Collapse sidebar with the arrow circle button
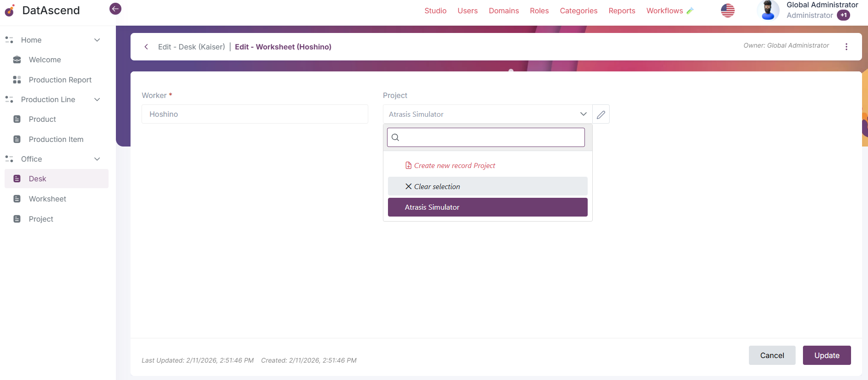868x380 pixels. pyautogui.click(x=115, y=9)
